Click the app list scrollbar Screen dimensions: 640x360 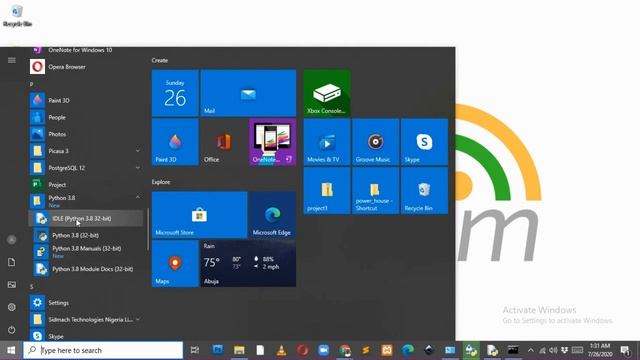(x=148, y=229)
